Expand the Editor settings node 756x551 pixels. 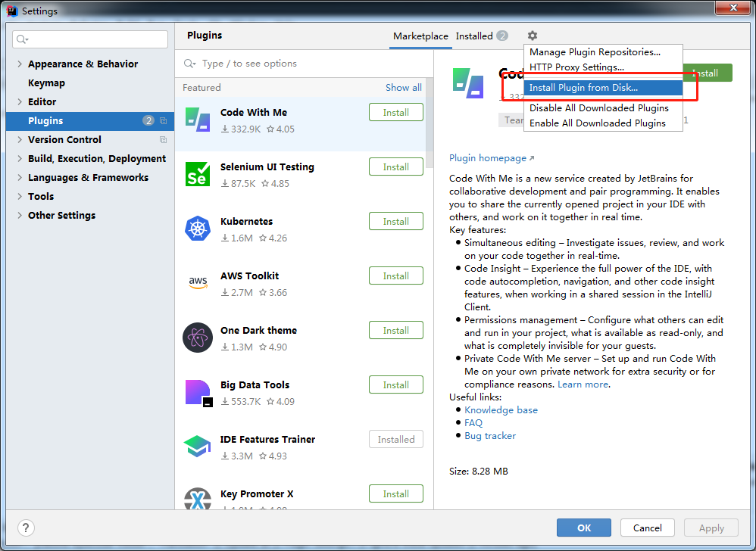[x=20, y=101]
